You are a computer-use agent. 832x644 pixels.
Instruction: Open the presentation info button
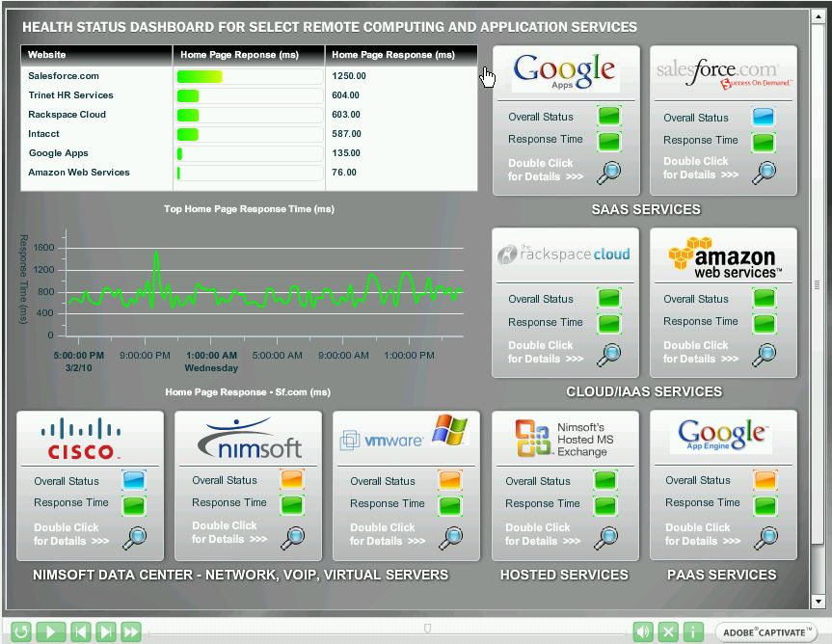(693, 631)
